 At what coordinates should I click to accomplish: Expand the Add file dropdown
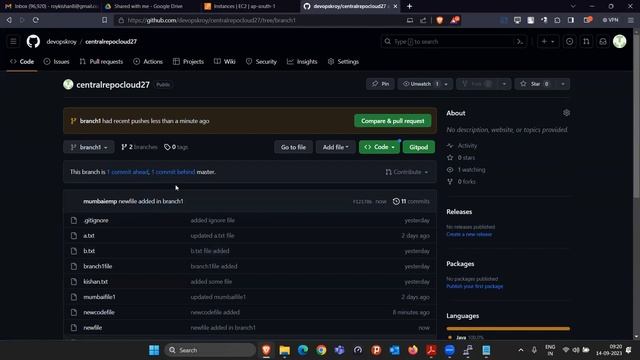[x=336, y=147]
